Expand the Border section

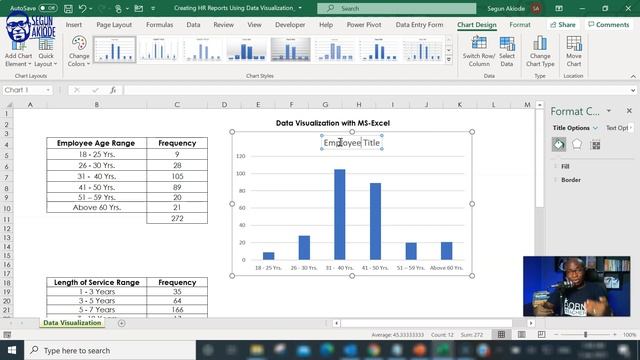(x=570, y=180)
